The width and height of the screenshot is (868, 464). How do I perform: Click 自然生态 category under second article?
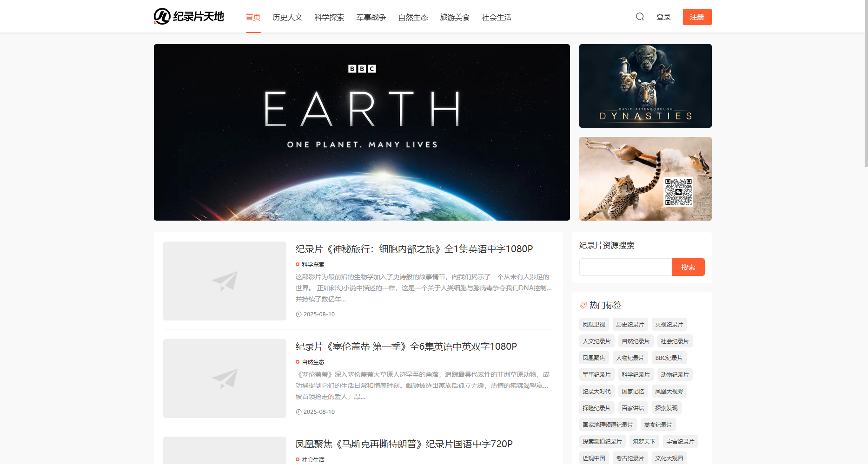pos(313,362)
